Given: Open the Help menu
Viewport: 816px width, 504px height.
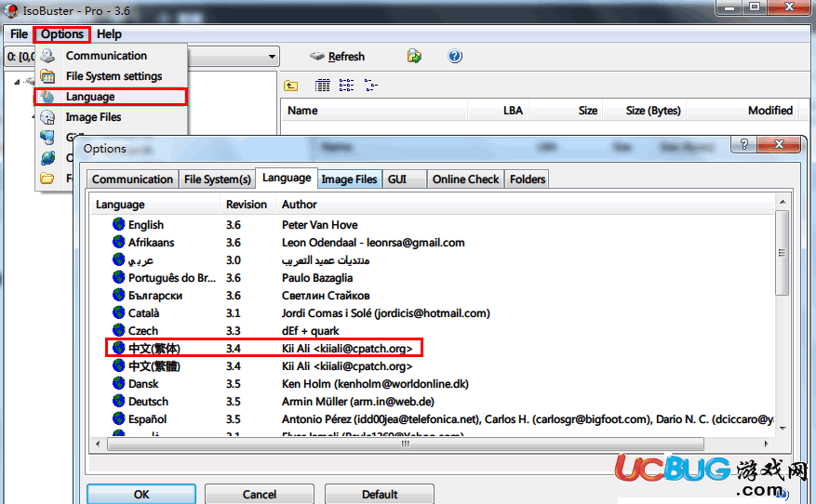Looking at the screenshot, I should [109, 34].
